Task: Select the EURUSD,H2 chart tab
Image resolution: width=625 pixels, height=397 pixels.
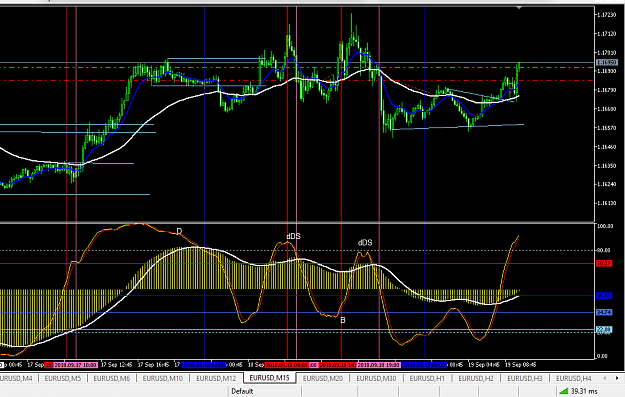Action: [476, 378]
